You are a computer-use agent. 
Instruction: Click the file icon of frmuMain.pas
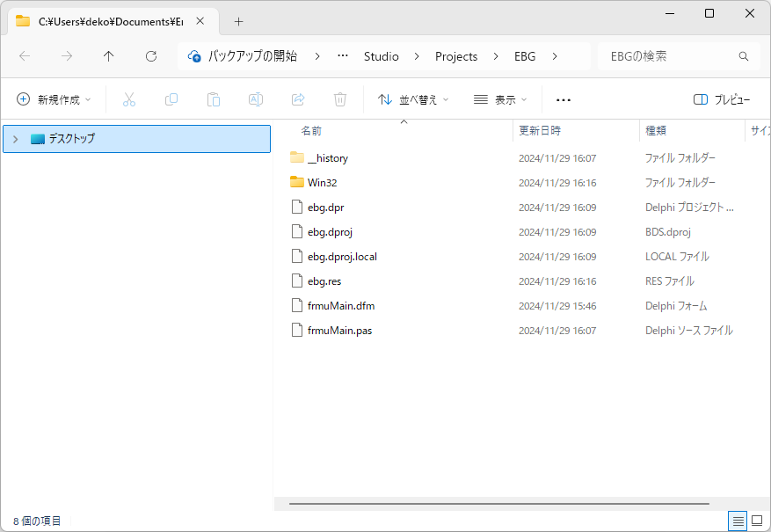click(x=296, y=330)
